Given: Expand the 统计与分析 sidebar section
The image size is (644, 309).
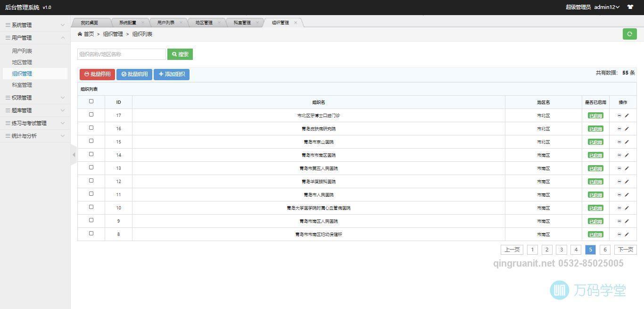Looking at the screenshot, I should click(35, 135).
